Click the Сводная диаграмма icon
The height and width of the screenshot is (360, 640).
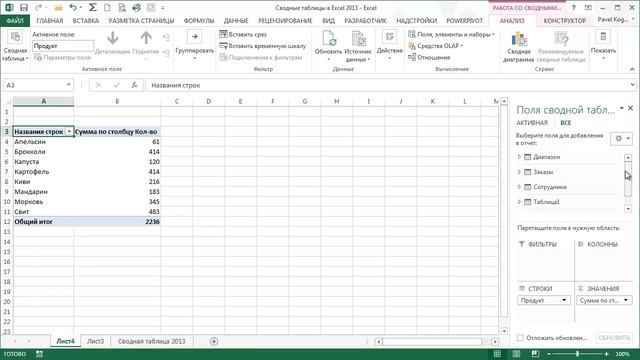click(x=519, y=39)
